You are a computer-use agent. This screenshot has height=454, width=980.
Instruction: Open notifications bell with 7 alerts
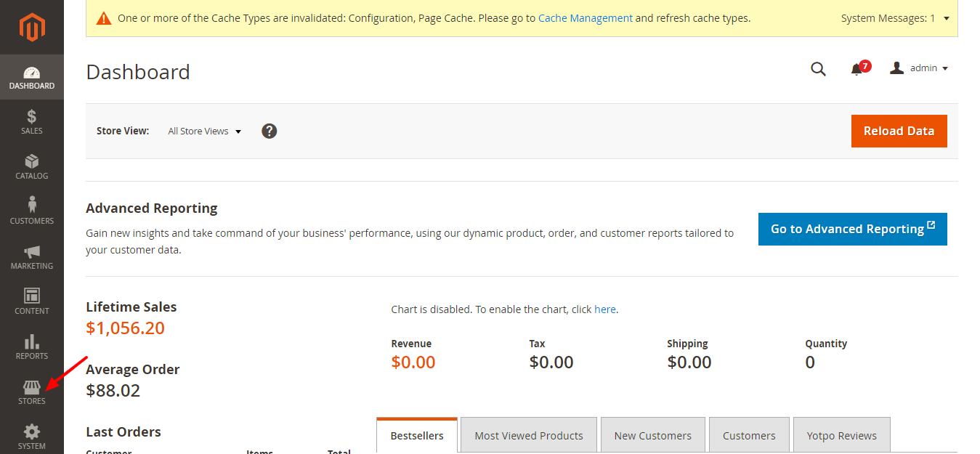pyautogui.click(x=857, y=69)
